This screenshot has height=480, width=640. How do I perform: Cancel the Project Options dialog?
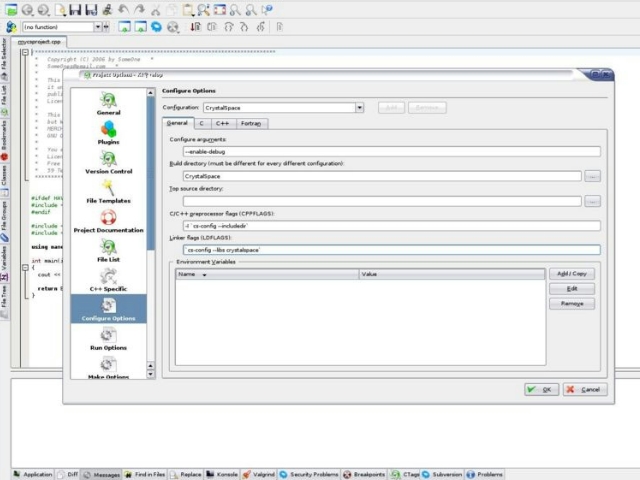point(584,389)
